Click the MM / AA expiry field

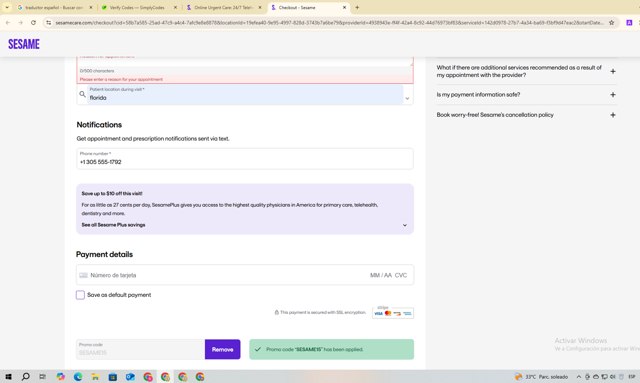point(381,275)
